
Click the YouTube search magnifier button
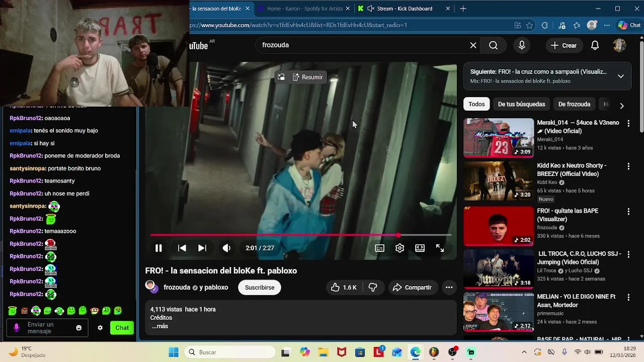(493, 45)
